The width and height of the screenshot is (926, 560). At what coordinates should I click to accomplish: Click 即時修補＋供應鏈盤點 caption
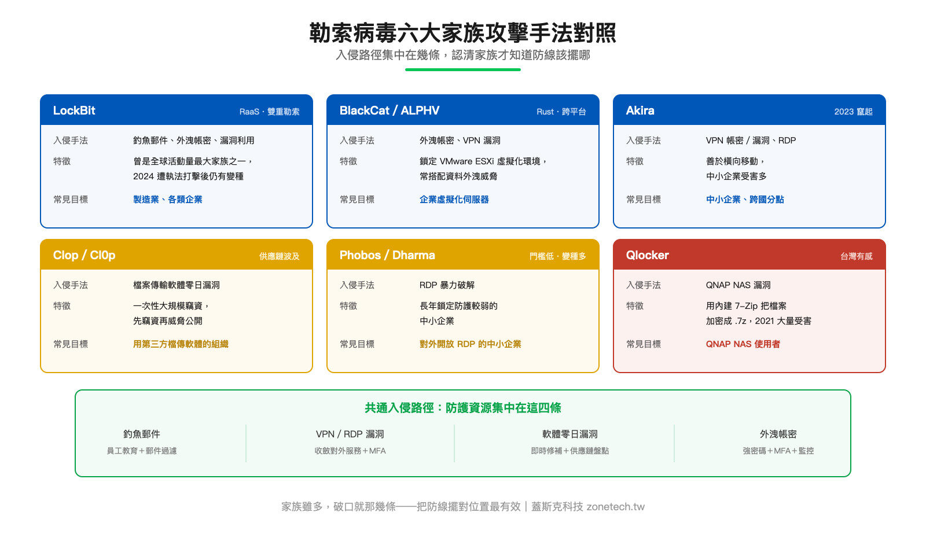[x=570, y=451]
